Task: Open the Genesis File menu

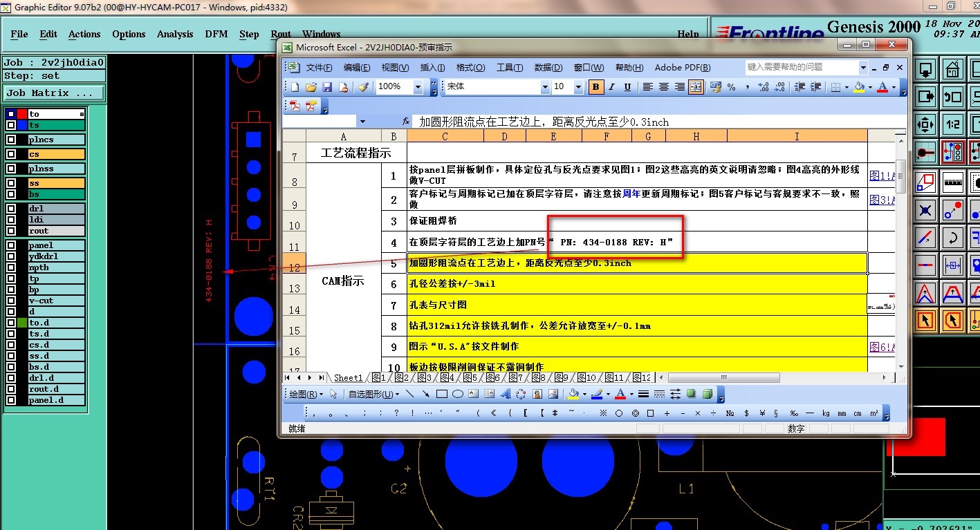Action: tap(19, 34)
